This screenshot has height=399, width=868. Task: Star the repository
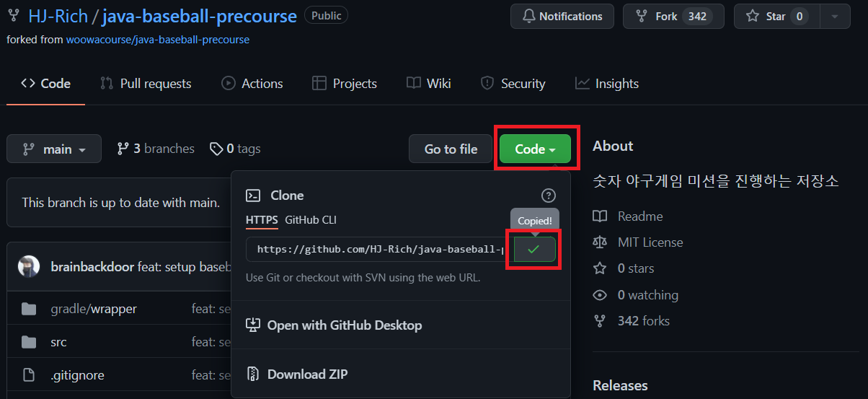click(777, 16)
